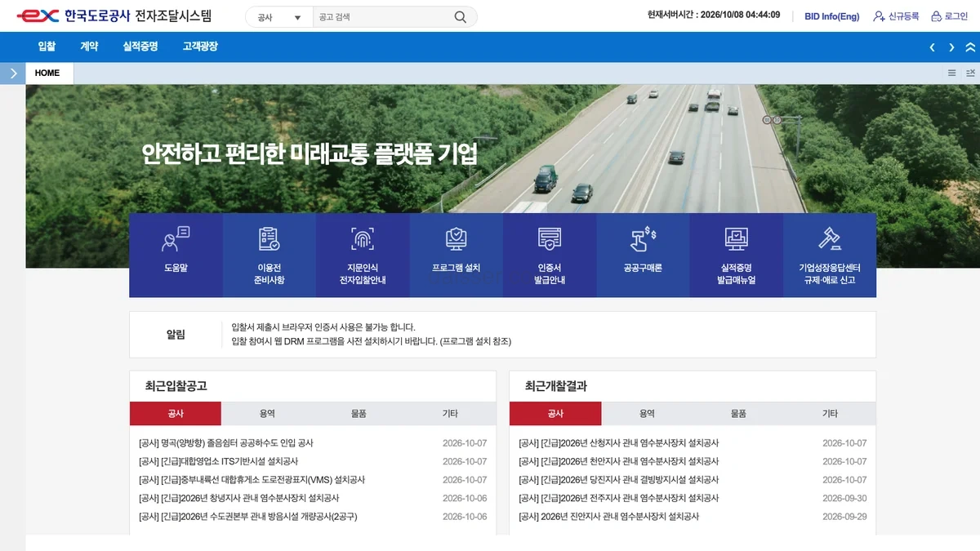The width and height of the screenshot is (980, 551).
Task: Open 진안지사 관내 염수분사장치 result
Action: (x=609, y=517)
